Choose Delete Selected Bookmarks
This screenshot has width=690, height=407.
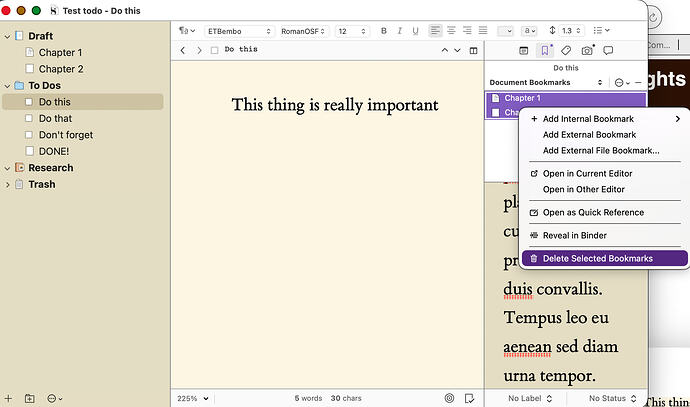[x=605, y=258]
